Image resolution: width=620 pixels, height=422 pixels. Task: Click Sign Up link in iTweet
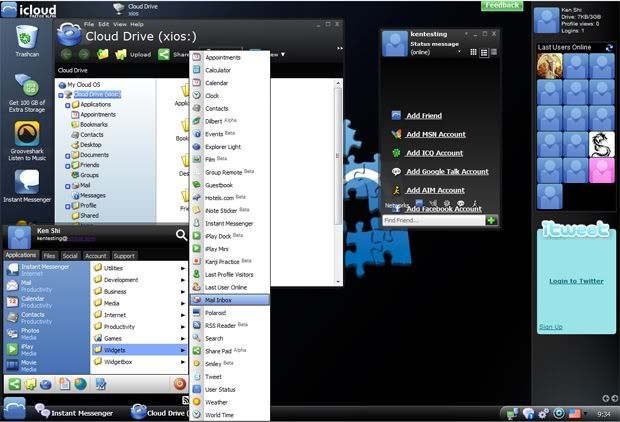click(550, 327)
